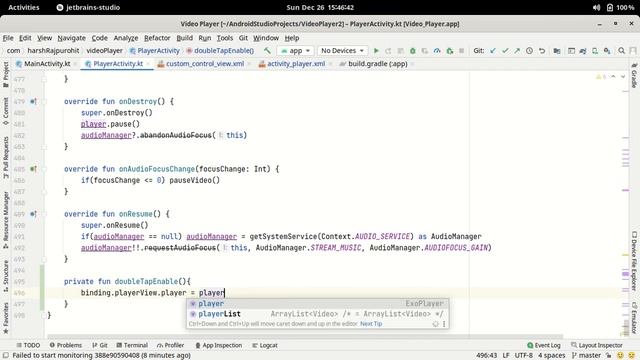The image size is (640, 360).
Task: Open the AVD Device Manager icon
Action: point(595,51)
